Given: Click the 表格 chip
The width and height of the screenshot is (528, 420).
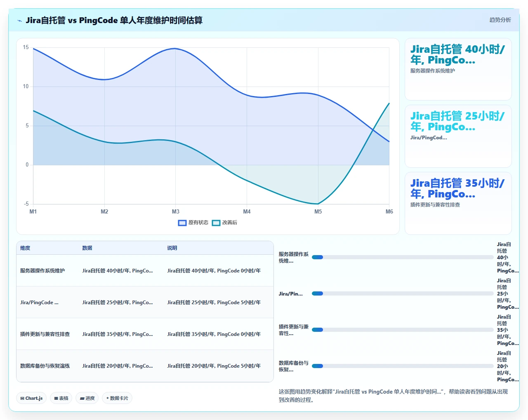Looking at the screenshot, I should pos(61,398).
